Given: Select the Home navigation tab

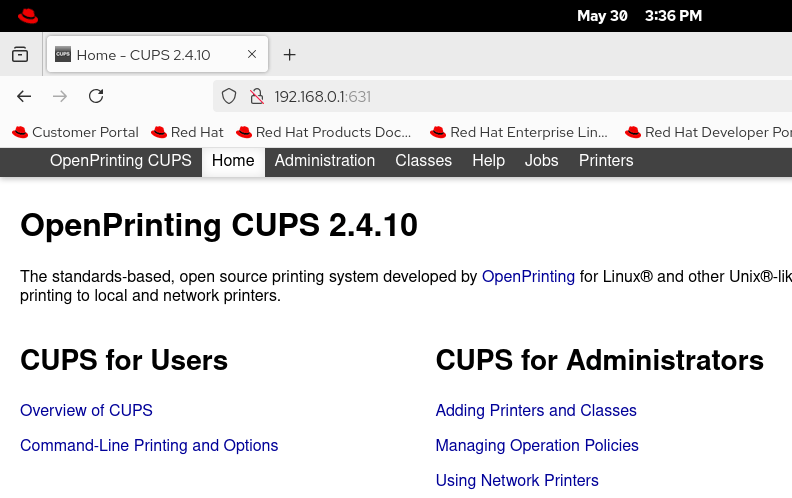Looking at the screenshot, I should click(233, 161).
